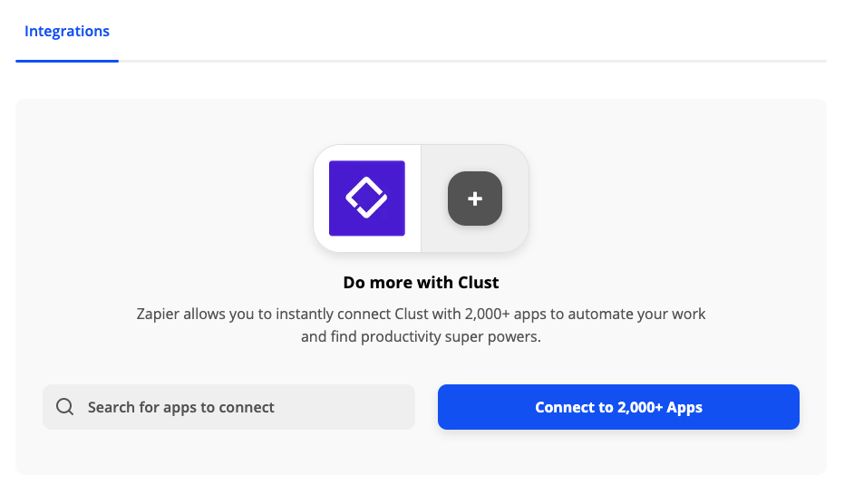Click the gray divider line beside the tab
The height and width of the screenshot is (504, 854).
pos(471,61)
